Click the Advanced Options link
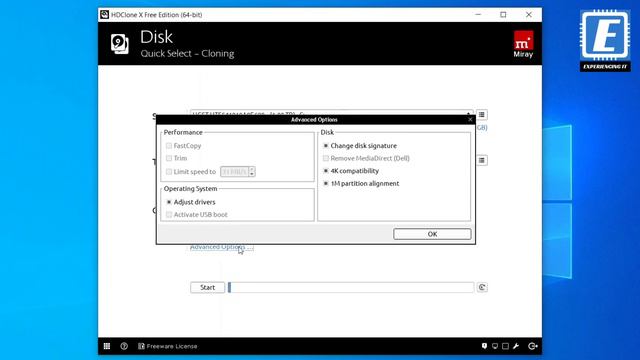Screen dimensions: 640x360 tap(222, 247)
